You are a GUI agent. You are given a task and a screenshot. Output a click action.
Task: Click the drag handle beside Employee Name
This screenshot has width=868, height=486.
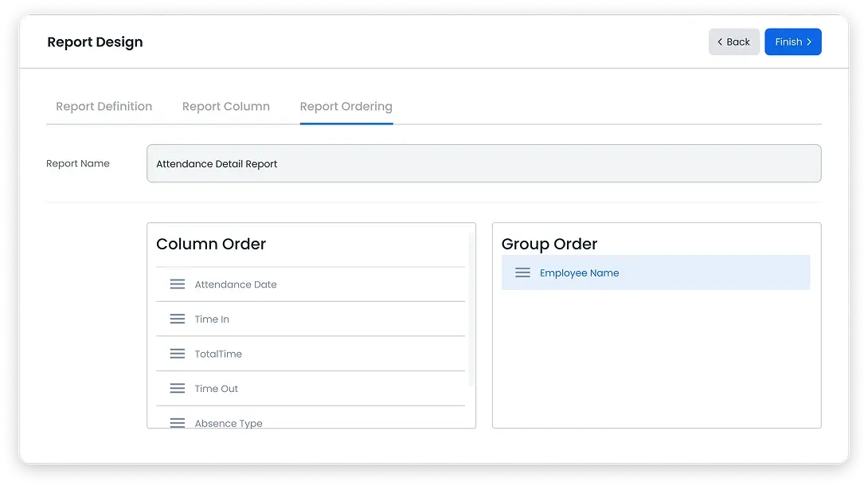pyautogui.click(x=522, y=273)
